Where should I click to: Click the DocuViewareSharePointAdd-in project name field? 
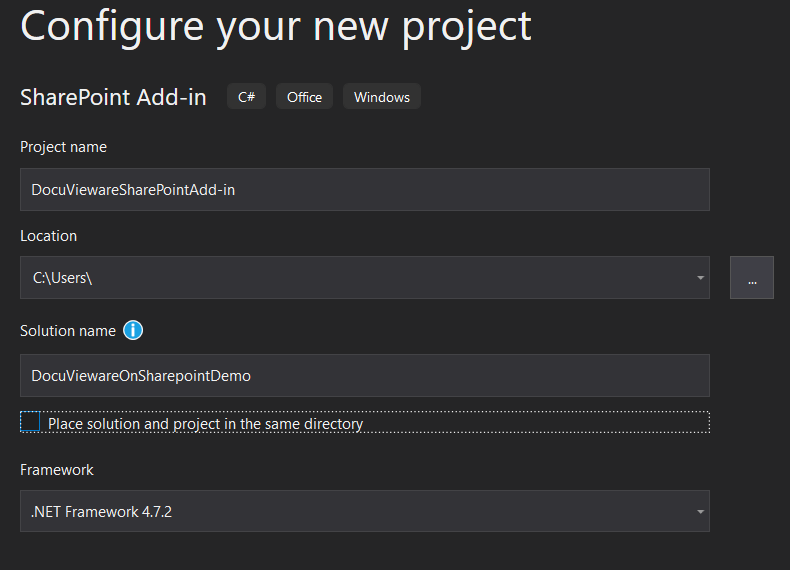[x=365, y=189]
